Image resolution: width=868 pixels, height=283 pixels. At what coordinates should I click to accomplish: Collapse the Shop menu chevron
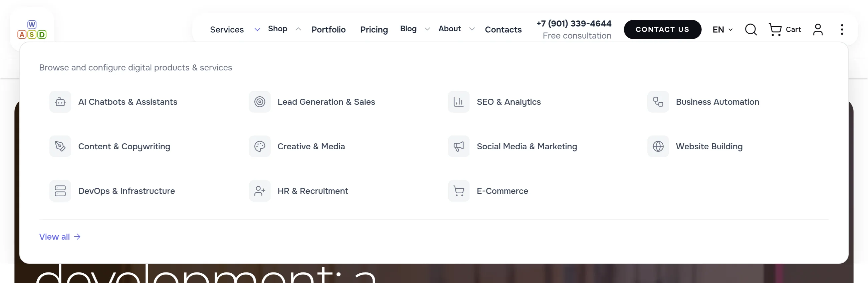pyautogui.click(x=298, y=29)
